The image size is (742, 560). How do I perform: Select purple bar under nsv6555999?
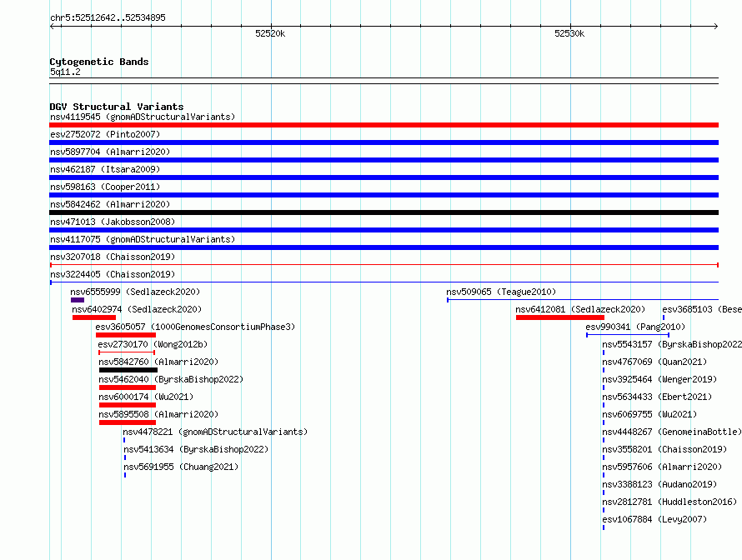[78, 300]
